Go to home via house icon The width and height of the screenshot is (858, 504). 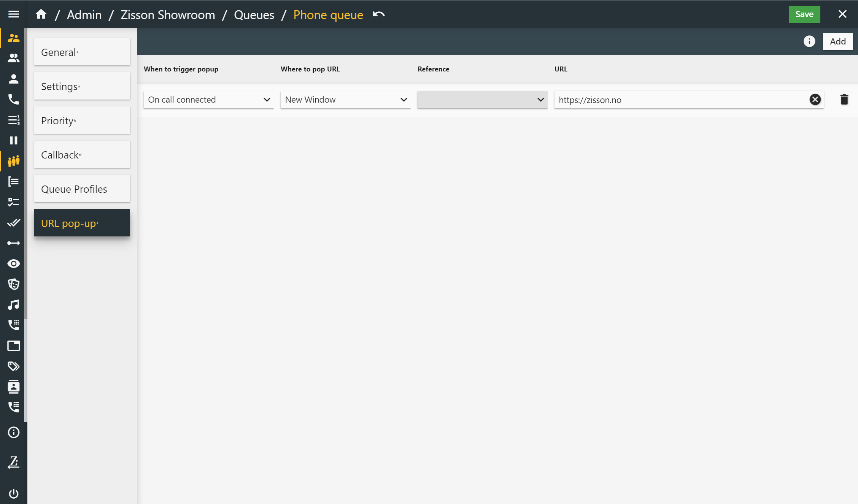(x=41, y=14)
